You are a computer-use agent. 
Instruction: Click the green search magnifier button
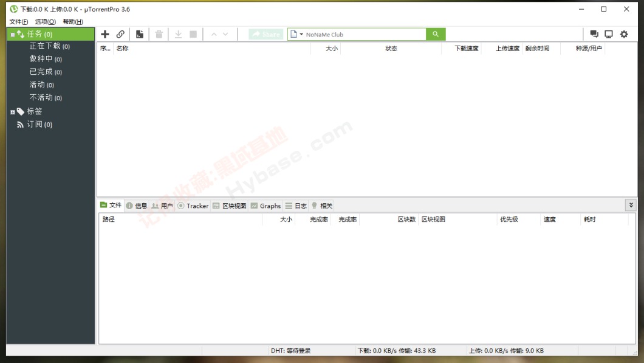436,35
